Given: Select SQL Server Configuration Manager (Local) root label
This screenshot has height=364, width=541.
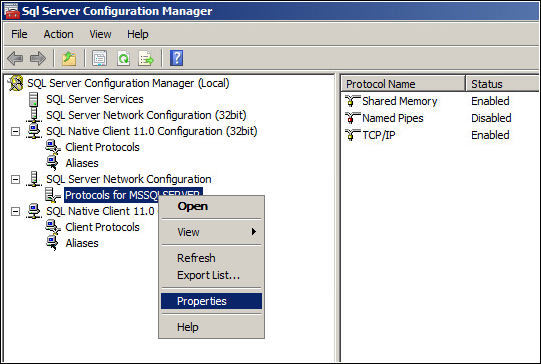Looking at the screenshot, I should (128, 83).
